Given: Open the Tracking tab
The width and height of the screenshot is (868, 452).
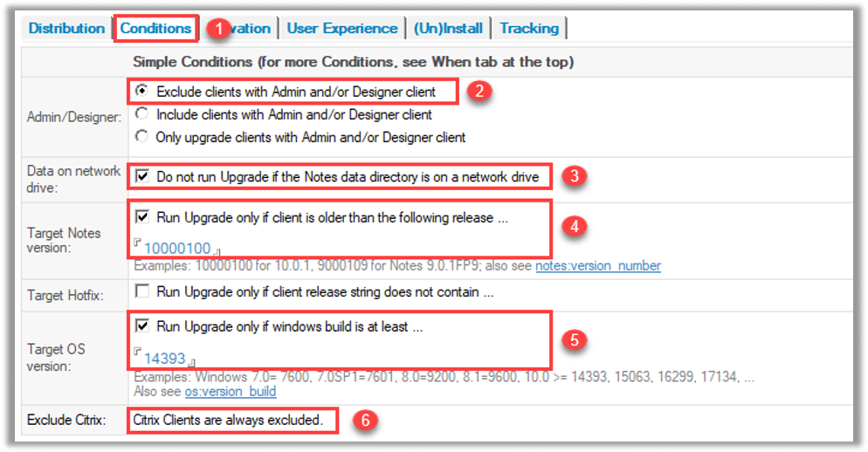Looking at the screenshot, I should point(529,28).
